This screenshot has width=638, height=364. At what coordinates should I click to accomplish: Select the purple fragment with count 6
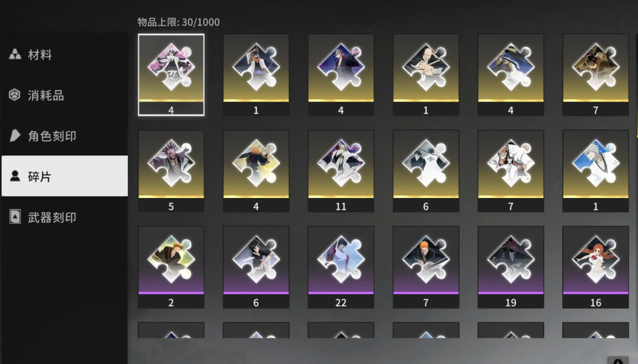click(256, 267)
